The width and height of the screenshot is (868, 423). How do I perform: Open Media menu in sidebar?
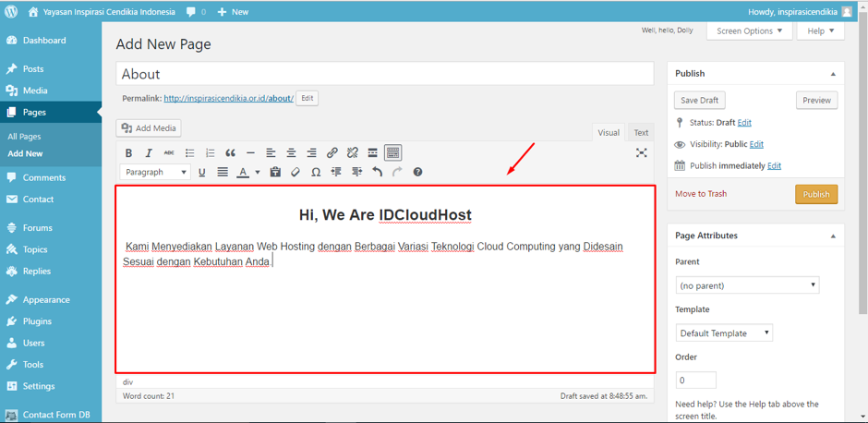[x=51, y=91]
